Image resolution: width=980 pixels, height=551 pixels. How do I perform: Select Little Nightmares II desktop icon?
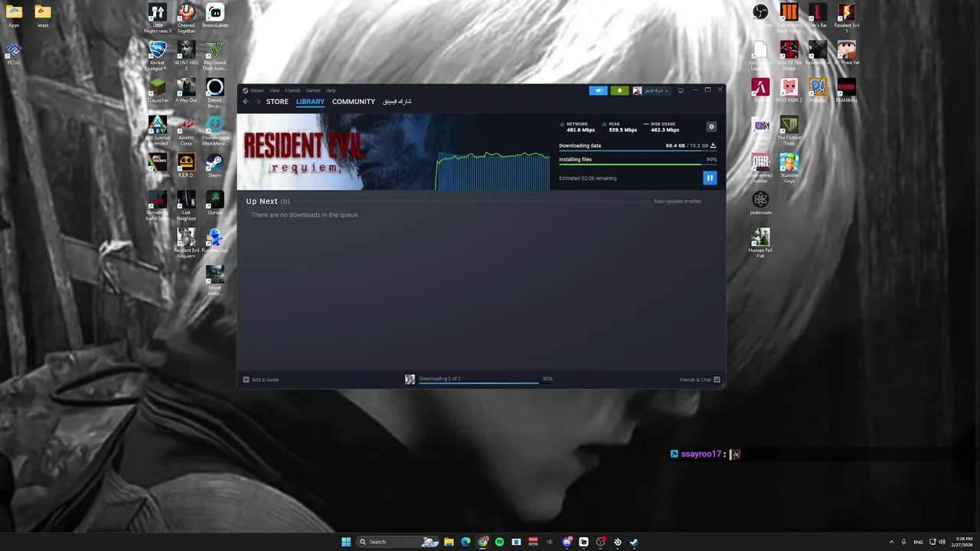(x=158, y=18)
